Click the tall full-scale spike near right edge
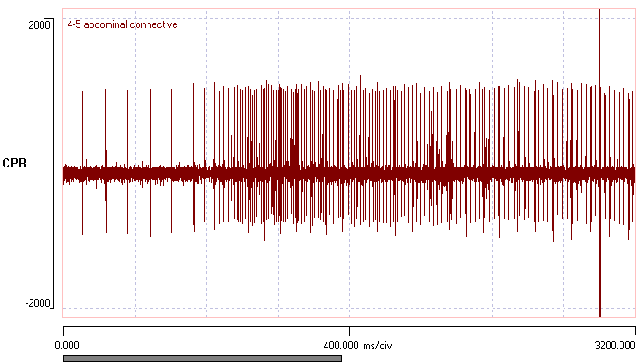Screen dimensions: 644x362 click(600, 90)
